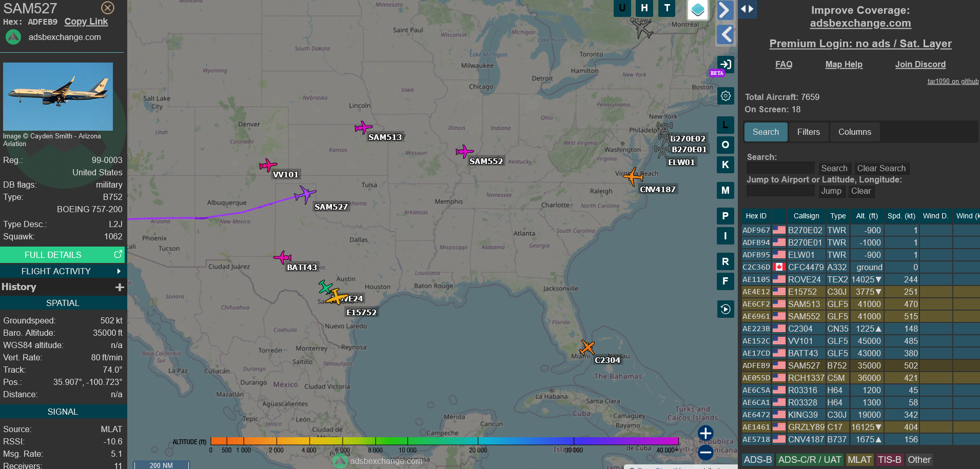This screenshot has height=469, width=980.
Task: Toggle the T map button
Action: tap(667, 8)
